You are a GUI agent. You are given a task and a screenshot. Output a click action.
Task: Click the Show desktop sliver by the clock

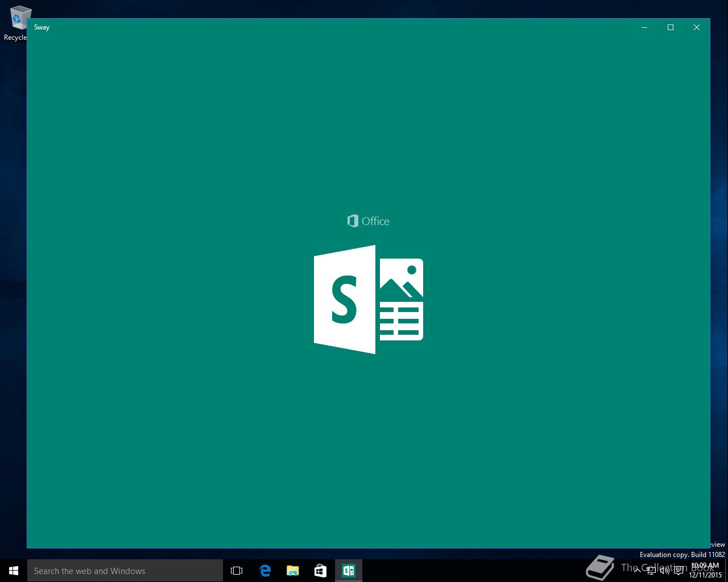click(x=726, y=571)
